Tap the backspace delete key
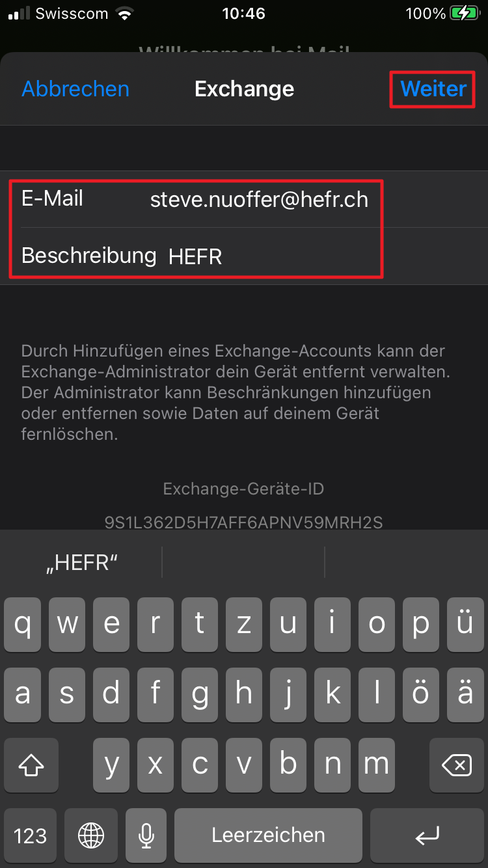The width and height of the screenshot is (488, 868). point(457,765)
